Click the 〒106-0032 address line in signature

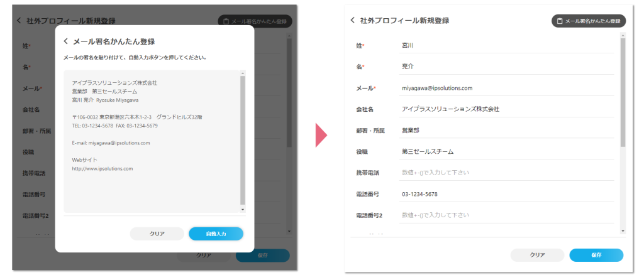pyautogui.click(x=137, y=117)
